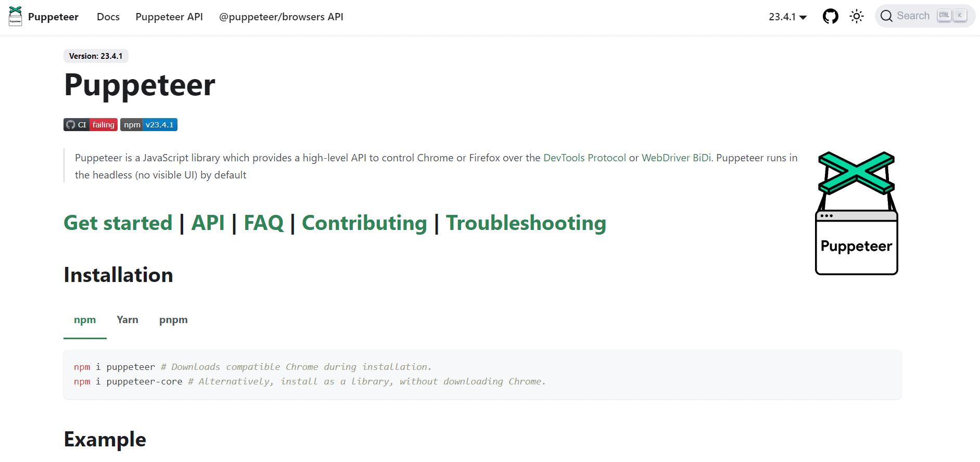Open the Get started link
Viewport: 980px width, 462px height.
118,223
